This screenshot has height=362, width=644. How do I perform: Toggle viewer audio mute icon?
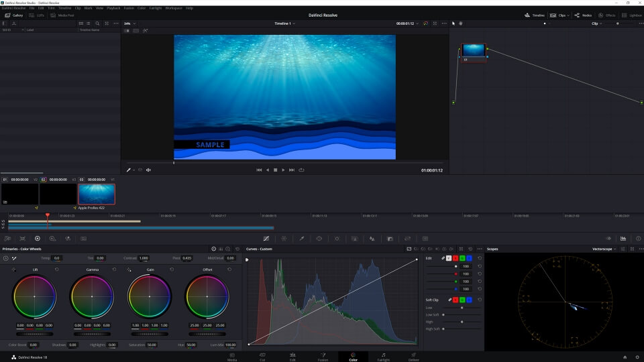[149, 170]
